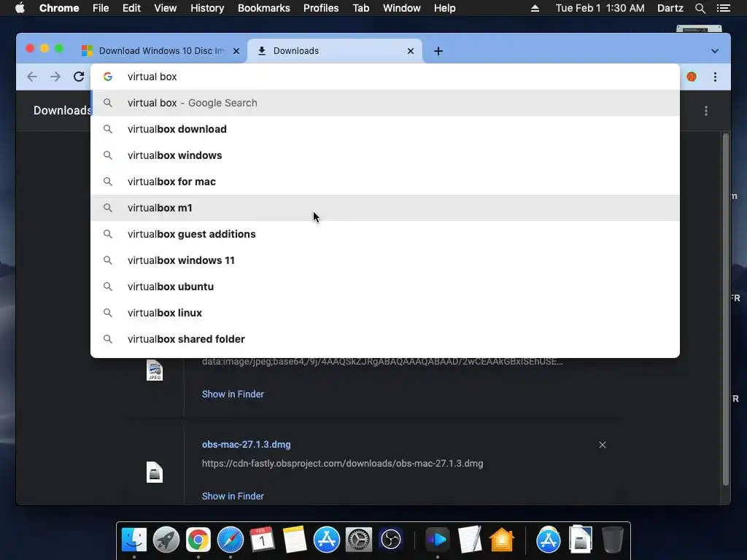Open Safari from the Dock
This screenshot has height=560, width=747.
click(x=230, y=540)
